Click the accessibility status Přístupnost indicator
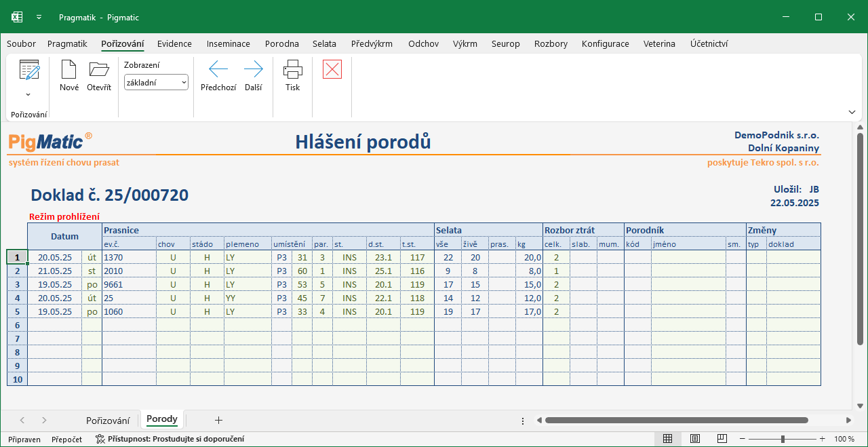Viewport: 868px width, 447px height. [170, 439]
